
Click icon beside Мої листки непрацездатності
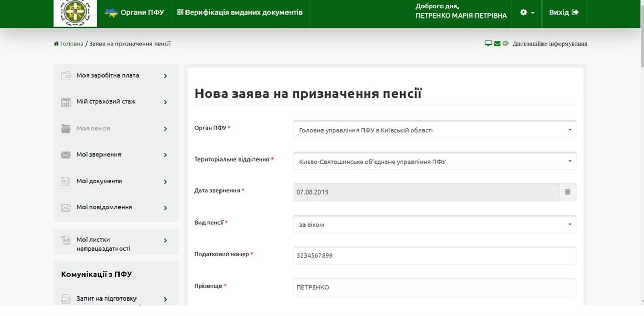point(65,240)
